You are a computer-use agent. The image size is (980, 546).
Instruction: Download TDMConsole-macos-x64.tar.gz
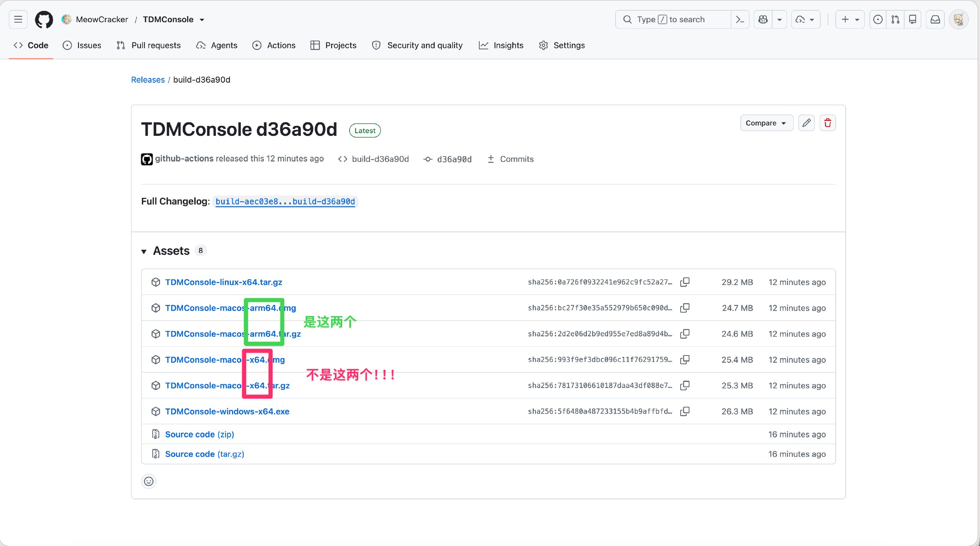coord(227,385)
